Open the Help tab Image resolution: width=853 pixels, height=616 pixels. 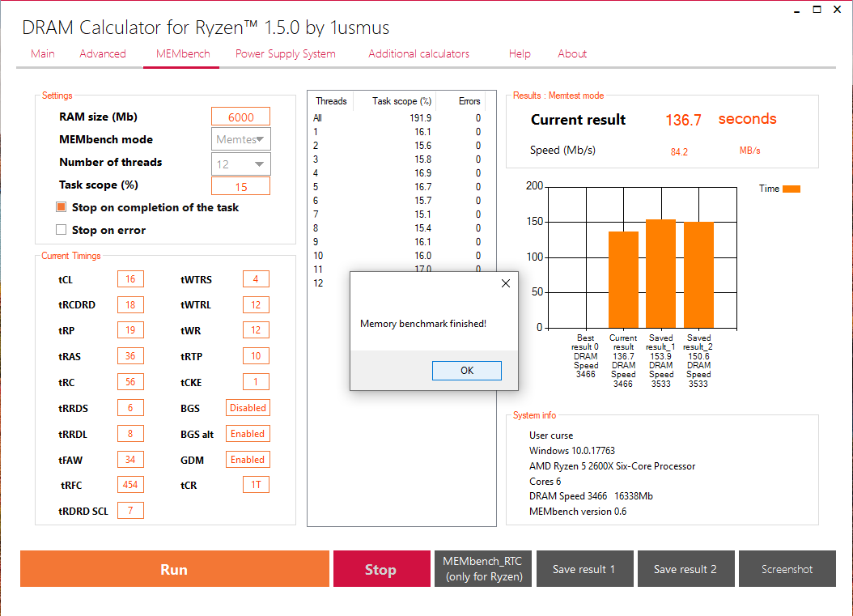(x=520, y=54)
